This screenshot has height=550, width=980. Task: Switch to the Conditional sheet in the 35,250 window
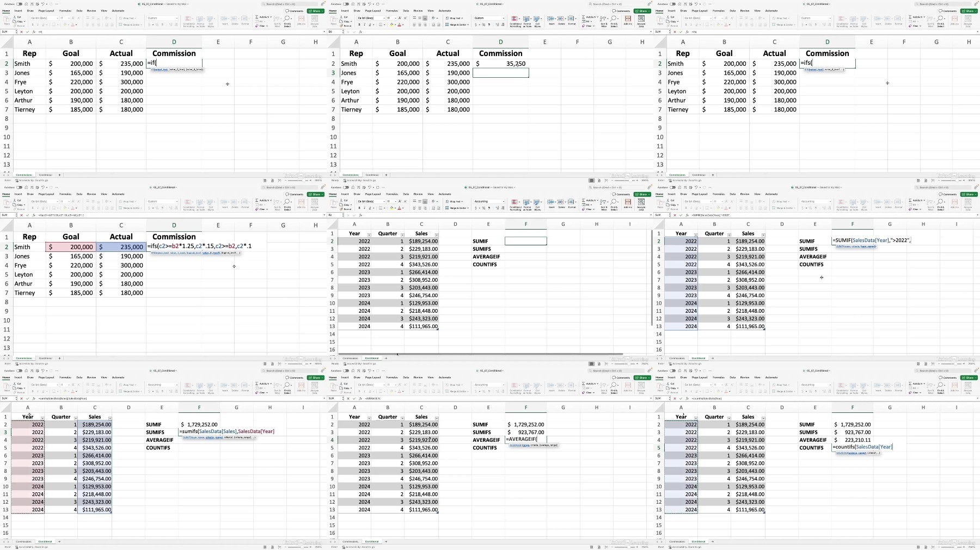pos(372,175)
